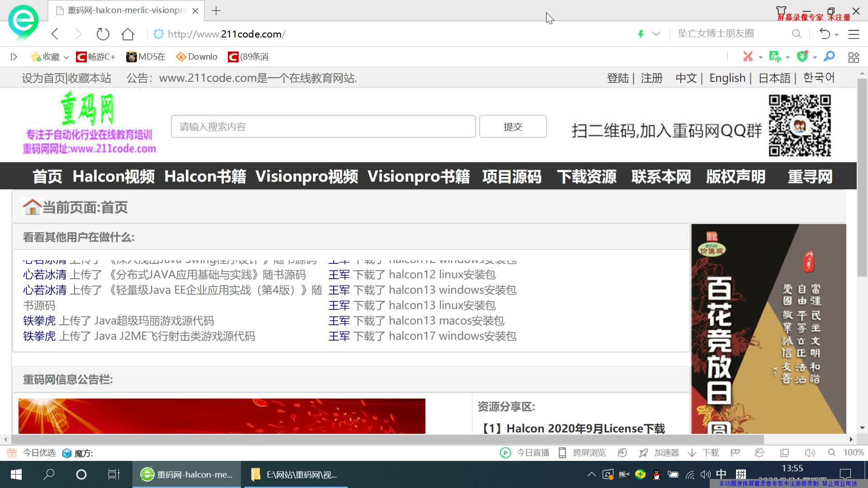The height and width of the screenshot is (488, 868).
Task: Toggle split-window mode in the status bar
Action: [784, 453]
